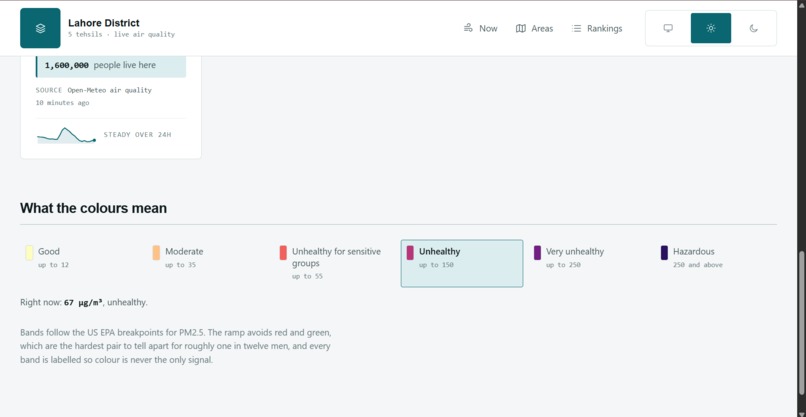Click the 'What the colours mean' heading
Viewport: 806px width, 417px height.
(x=94, y=208)
